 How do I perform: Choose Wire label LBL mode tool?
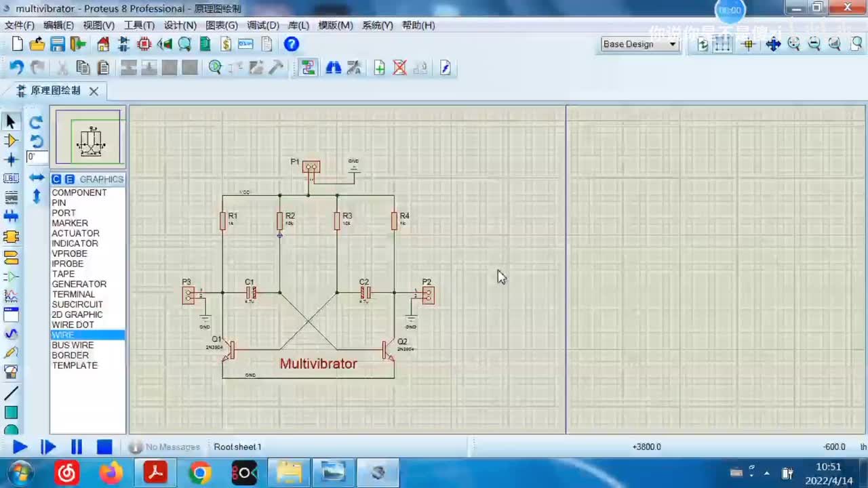click(11, 179)
